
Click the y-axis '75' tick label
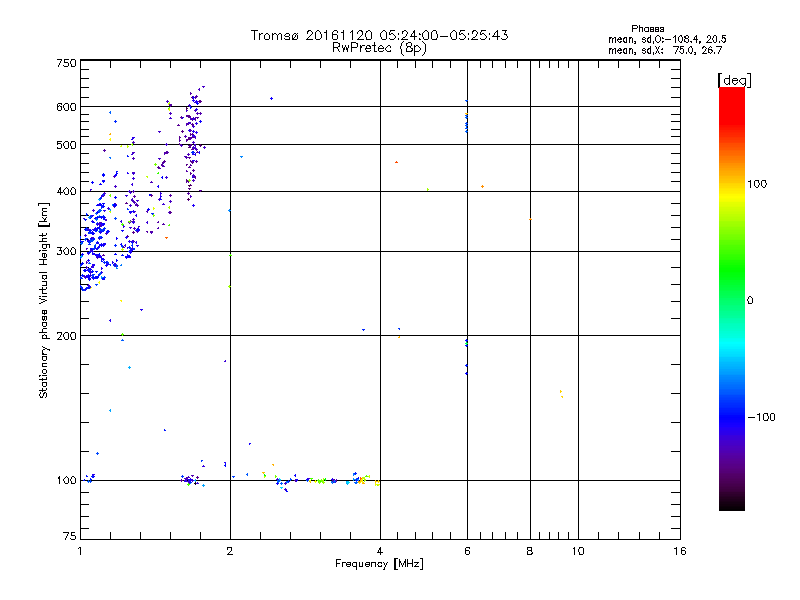pos(70,536)
